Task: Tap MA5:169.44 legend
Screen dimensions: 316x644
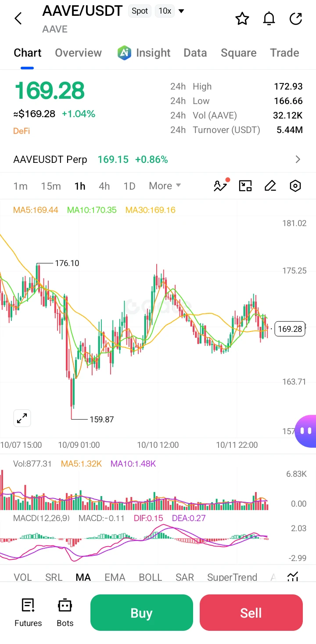Action: tap(36, 210)
